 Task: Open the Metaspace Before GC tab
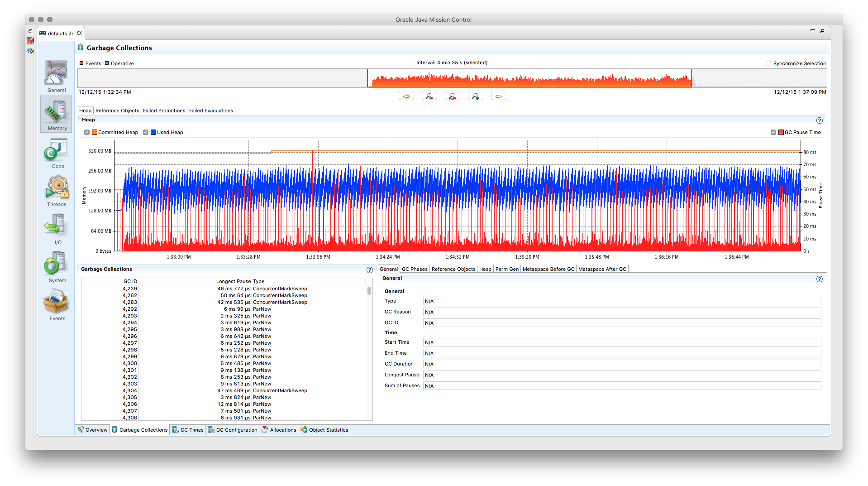coord(548,269)
